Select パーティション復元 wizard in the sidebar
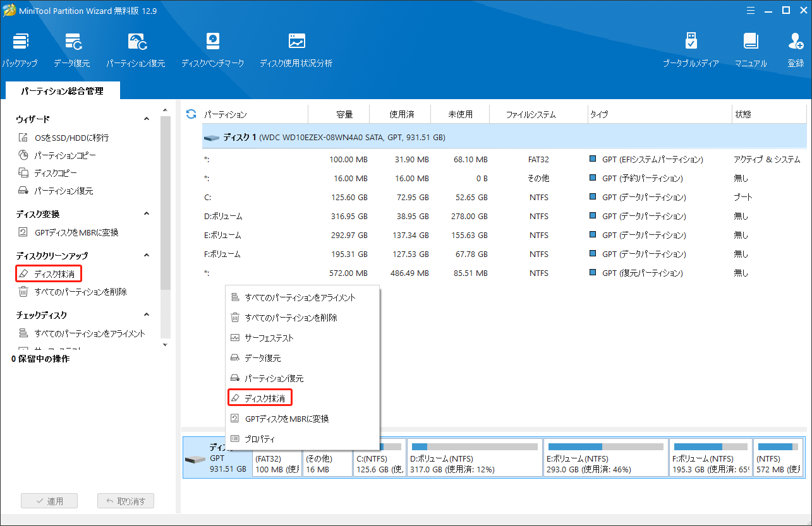 (55, 191)
